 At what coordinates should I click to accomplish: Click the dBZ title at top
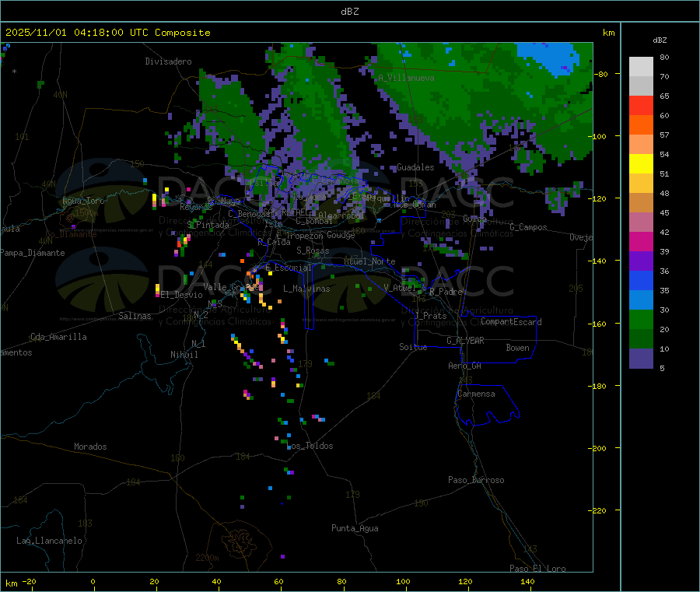[349, 12]
